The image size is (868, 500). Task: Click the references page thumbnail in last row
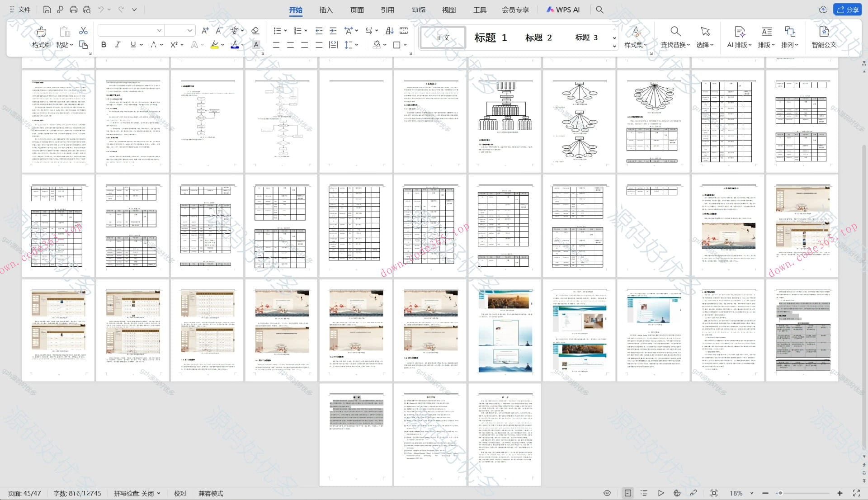430,434
